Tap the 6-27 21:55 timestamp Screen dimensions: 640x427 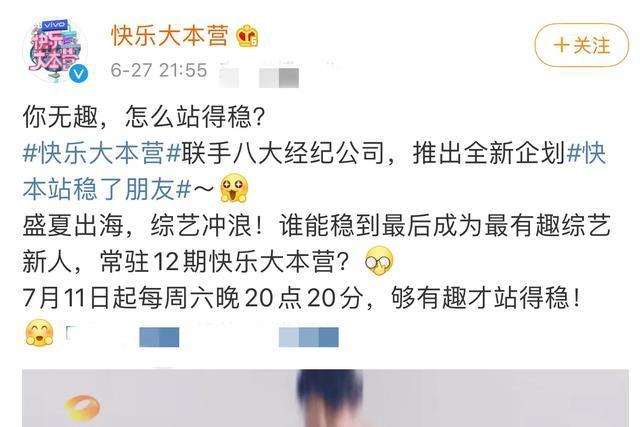(159, 70)
